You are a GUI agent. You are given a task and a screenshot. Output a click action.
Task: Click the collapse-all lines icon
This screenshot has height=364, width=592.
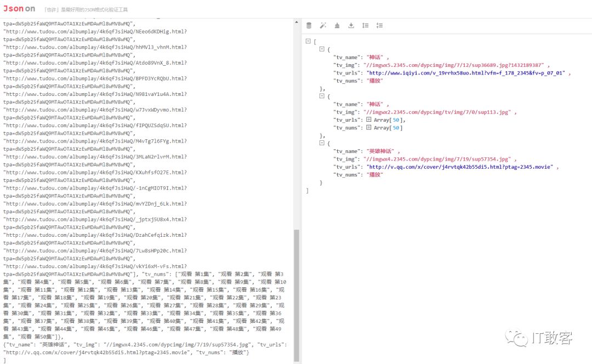(x=379, y=26)
